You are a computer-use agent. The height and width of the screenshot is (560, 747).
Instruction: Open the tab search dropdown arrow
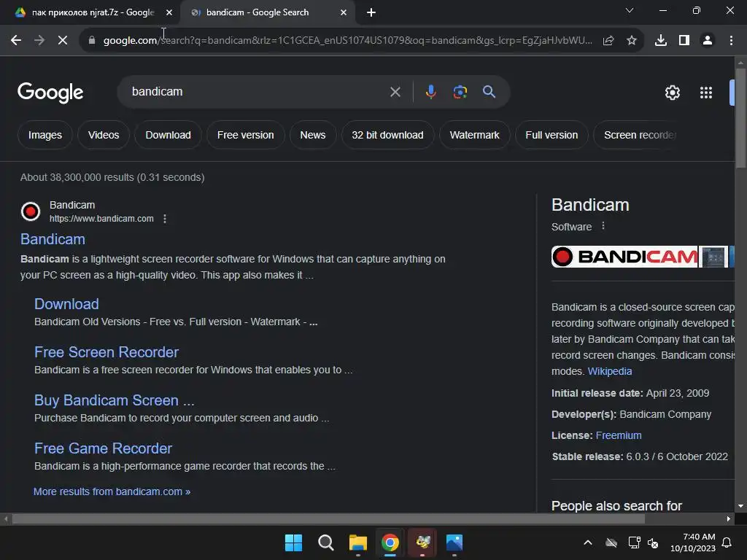click(x=630, y=10)
